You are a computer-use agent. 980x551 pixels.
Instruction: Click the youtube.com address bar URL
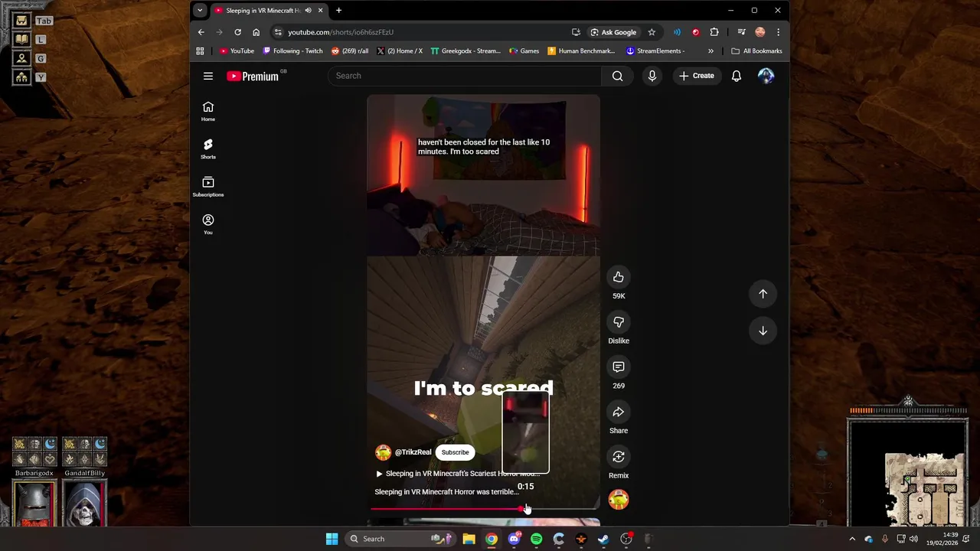(341, 32)
